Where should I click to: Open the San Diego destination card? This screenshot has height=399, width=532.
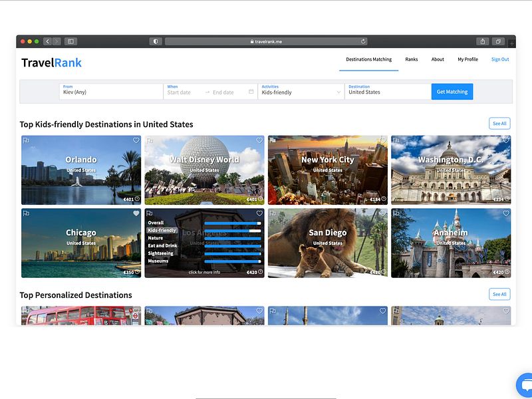click(x=328, y=243)
